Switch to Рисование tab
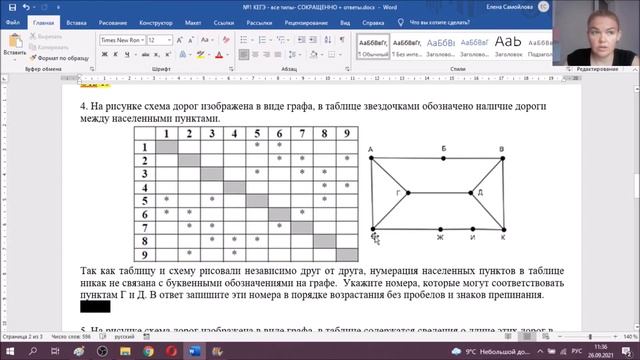 [x=113, y=23]
